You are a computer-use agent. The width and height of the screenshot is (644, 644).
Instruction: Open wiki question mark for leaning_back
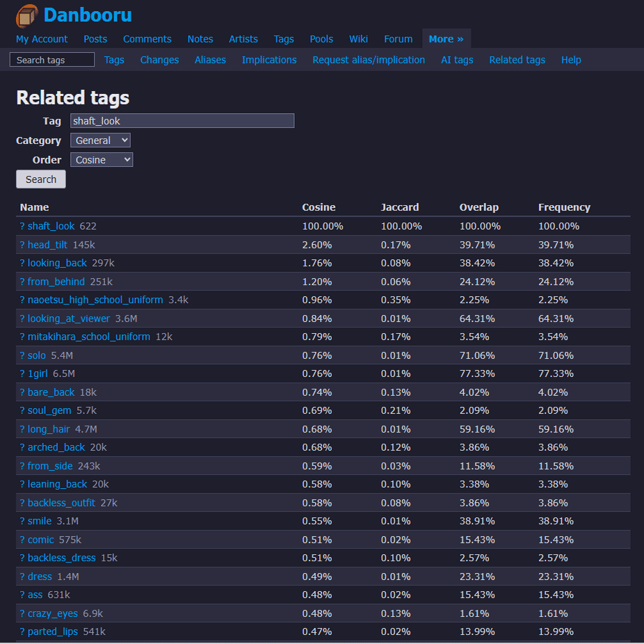click(22, 484)
